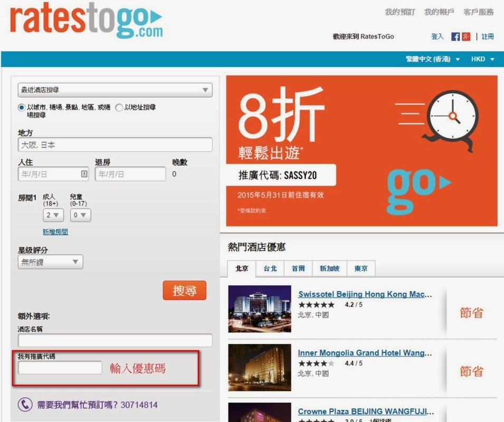Viewport: 504px width, 422px height.
Task: Select the search by address radio button
Action: click(x=119, y=107)
